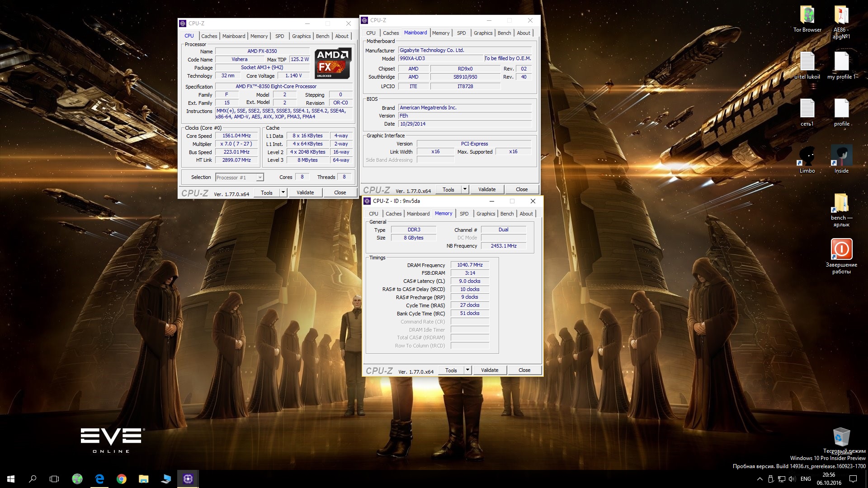Screen dimensions: 868x488
Task: Click the Core Speed 1561.04 MHz field
Action: tap(237, 136)
